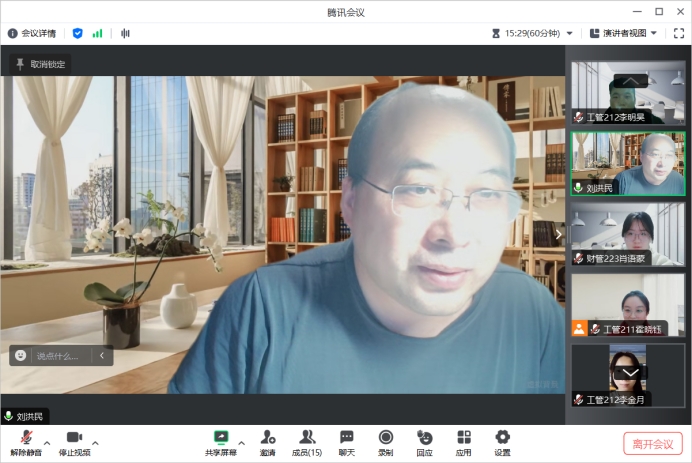This screenshot has height=463, width=692.
Task: Open the 成员(15) members list
Action: (307, 440)
